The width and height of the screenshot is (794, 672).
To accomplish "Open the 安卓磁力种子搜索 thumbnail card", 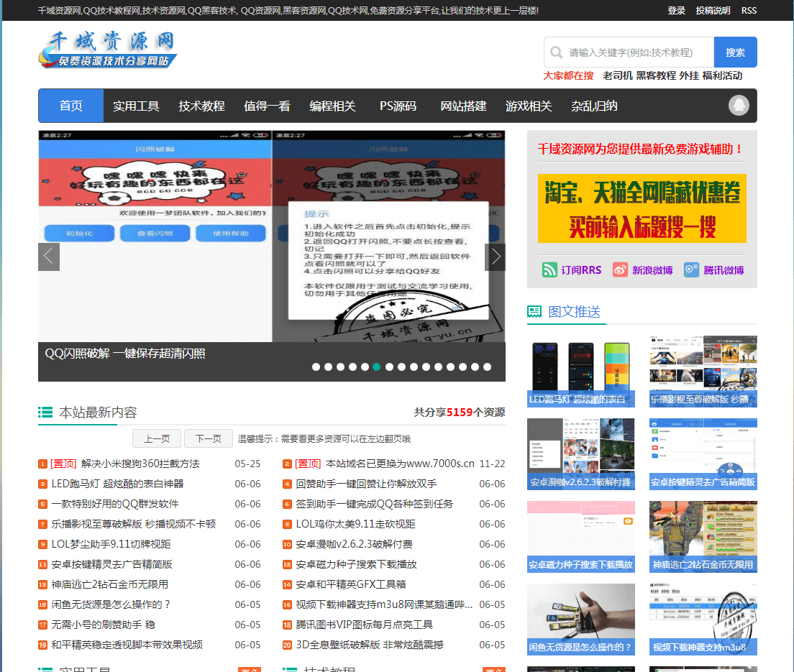I will (x=581, y=537).
